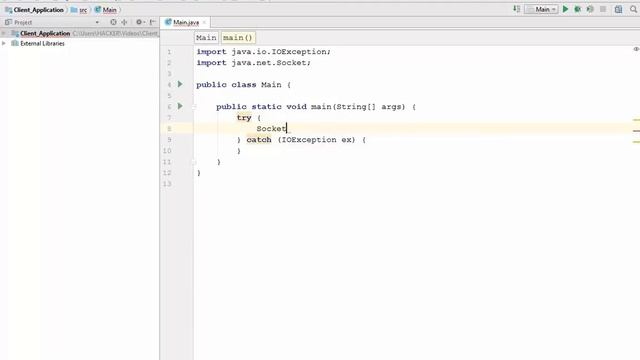Click the grey Stop button in toolbar

(x=603, y=9)
